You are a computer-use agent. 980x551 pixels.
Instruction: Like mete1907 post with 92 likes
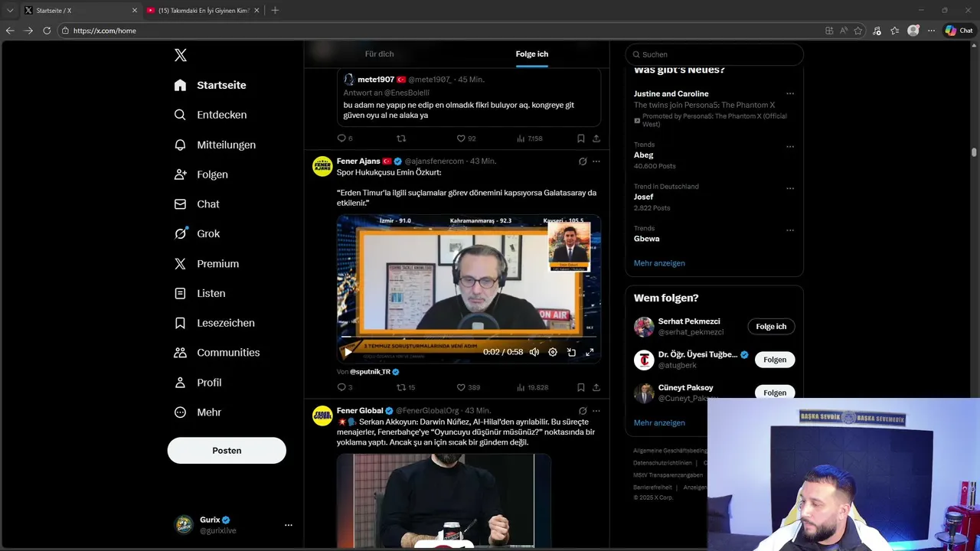pyautogui.click(x=465, y=139)
